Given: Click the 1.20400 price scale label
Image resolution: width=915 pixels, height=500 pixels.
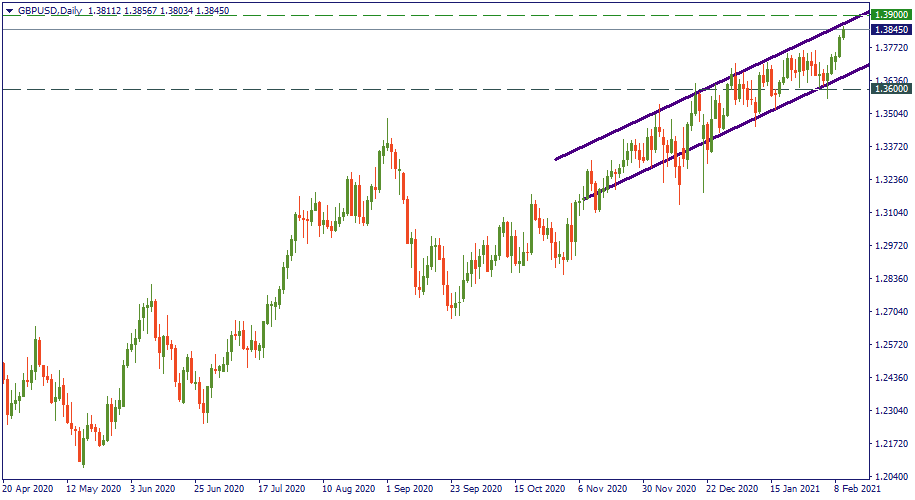Looking at the screenshot, I should (889, 477).
